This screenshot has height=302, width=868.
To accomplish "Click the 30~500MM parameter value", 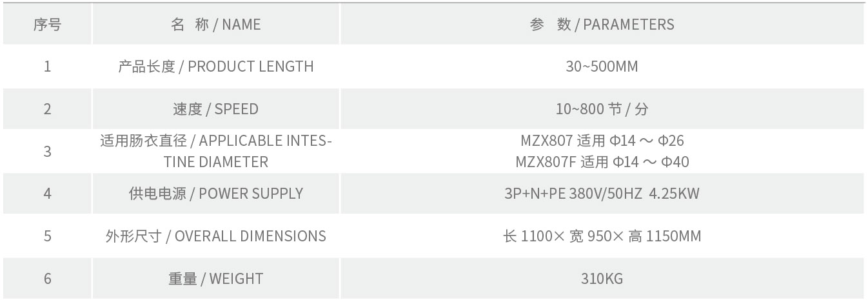I will 602,66.
